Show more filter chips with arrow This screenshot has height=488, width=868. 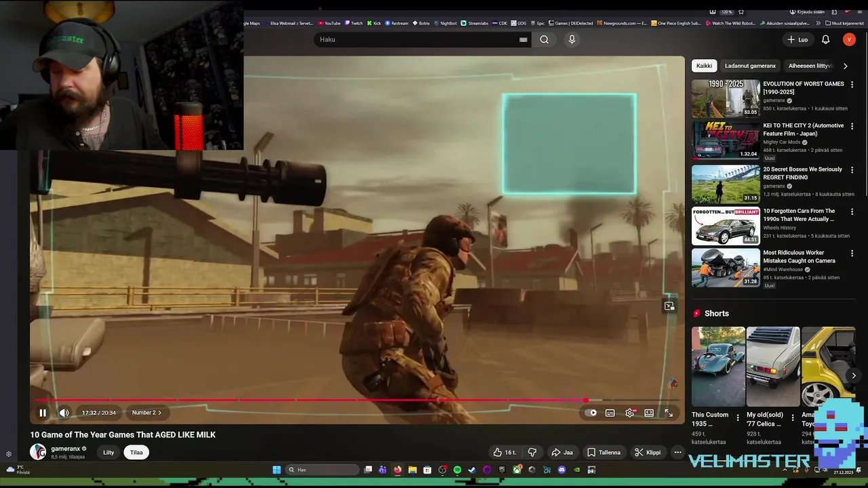tap(845, 66)
